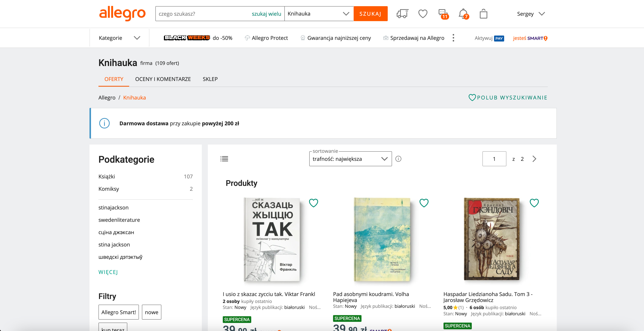644x331 pixels.
Task: Select the шведскі дэтэктыў tag
Action: click(x=121, y=257)
